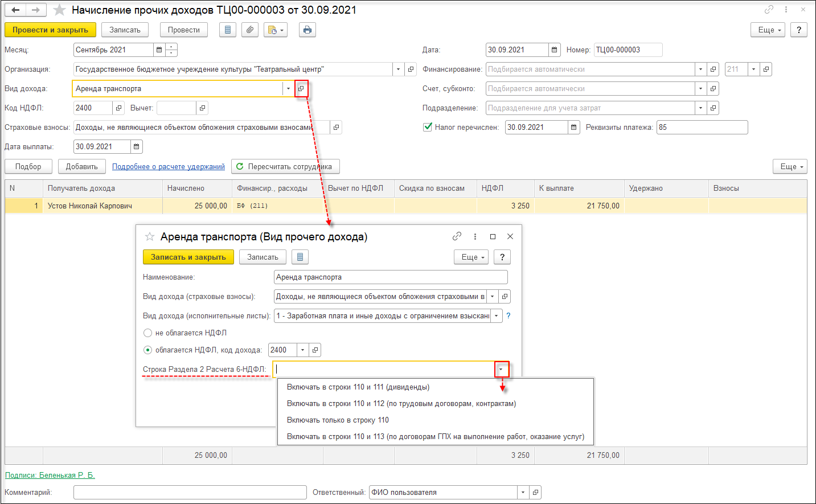Go back with the left arrow
This screenshot has width=816, height=504.
tap(15, 10)
